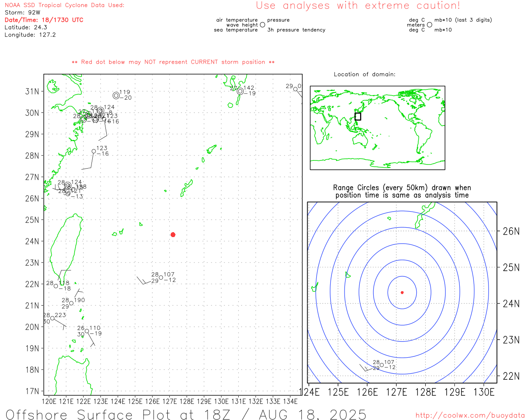Click the "134E" longitude label on the main map
Viewport: 525px width, 420px height.
coord(290,401)
